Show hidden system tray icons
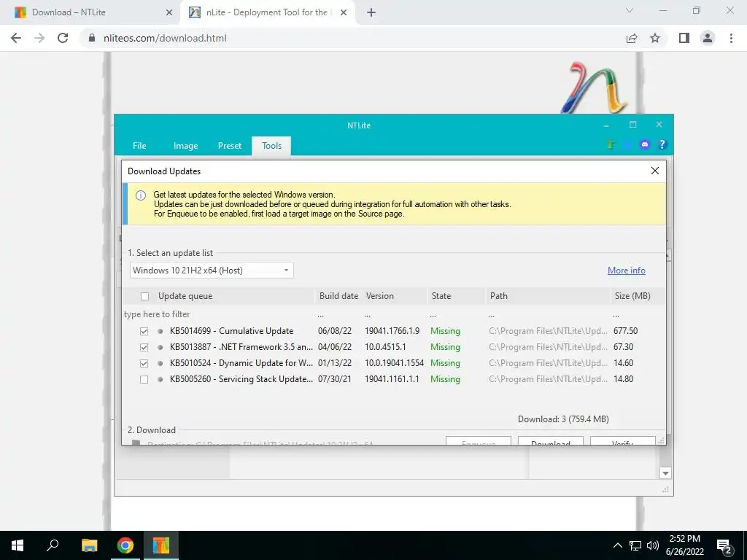This screenshot has width=747, height=560. pos(617,545)
